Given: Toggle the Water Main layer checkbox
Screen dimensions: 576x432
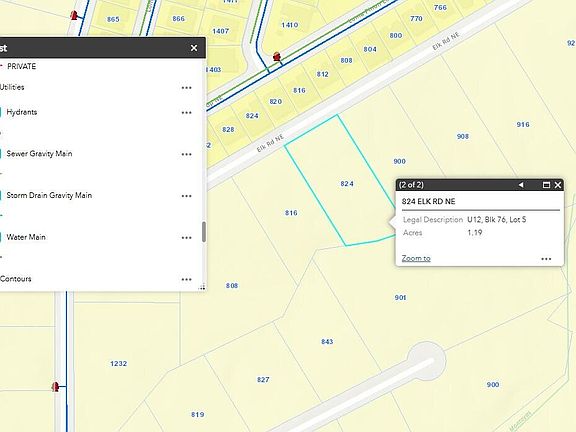Looking at the screenshot, I should click(0, 237).
